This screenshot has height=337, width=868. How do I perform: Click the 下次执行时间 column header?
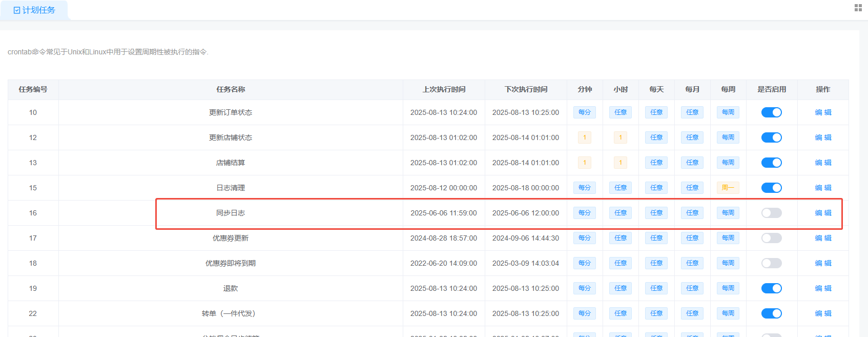(526, 89)
